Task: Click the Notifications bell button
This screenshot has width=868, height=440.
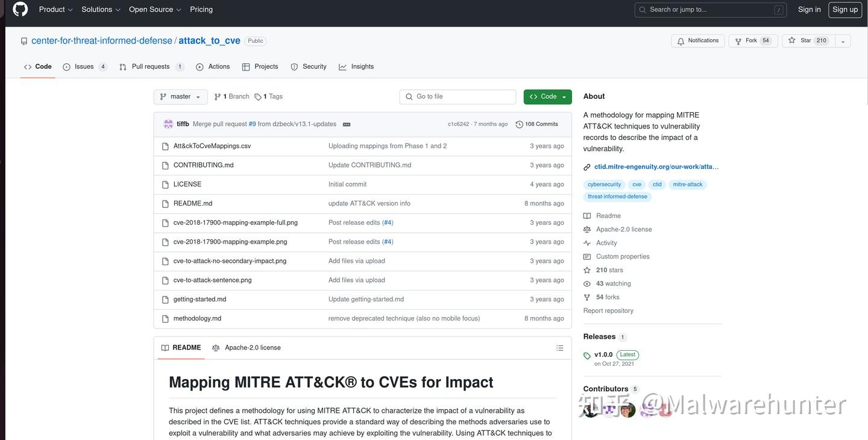Action: [697, 41]
